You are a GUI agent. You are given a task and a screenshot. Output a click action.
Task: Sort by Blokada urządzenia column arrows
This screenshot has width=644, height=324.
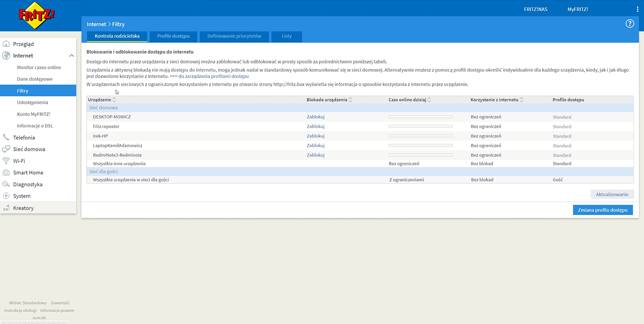tap(351, 100)
